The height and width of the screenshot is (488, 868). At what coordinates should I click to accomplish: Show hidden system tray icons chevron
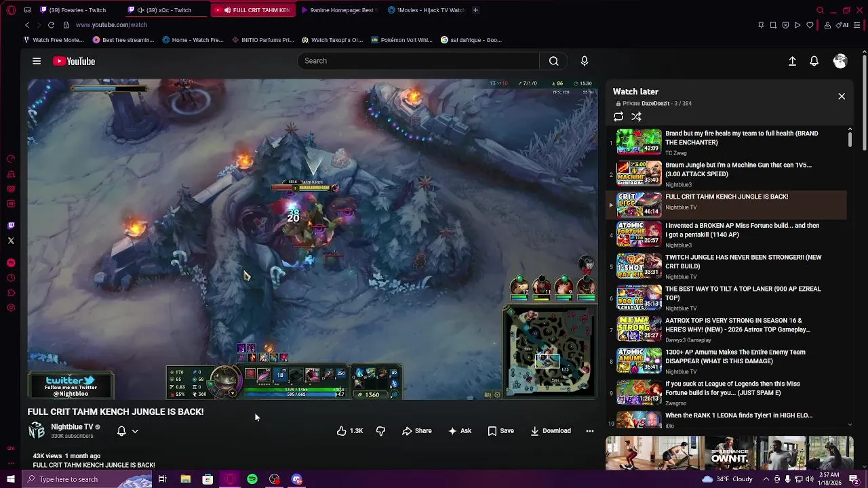[766, 479]
